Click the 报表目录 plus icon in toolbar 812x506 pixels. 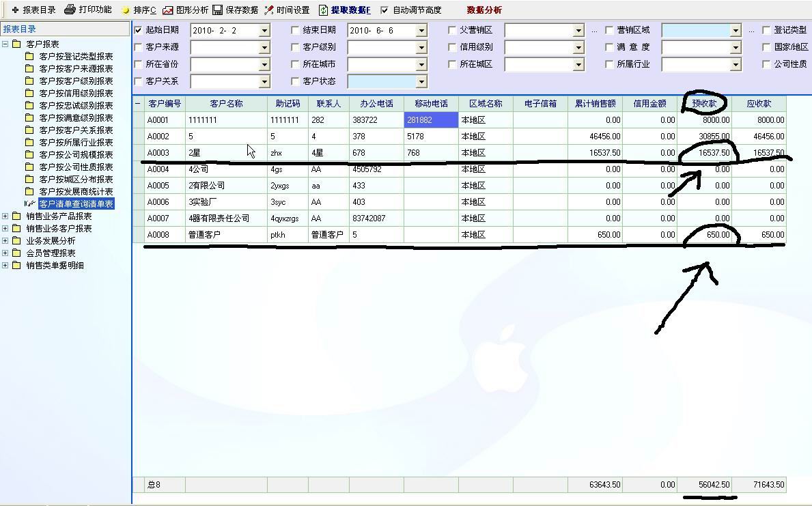click(x=15, y=10)
